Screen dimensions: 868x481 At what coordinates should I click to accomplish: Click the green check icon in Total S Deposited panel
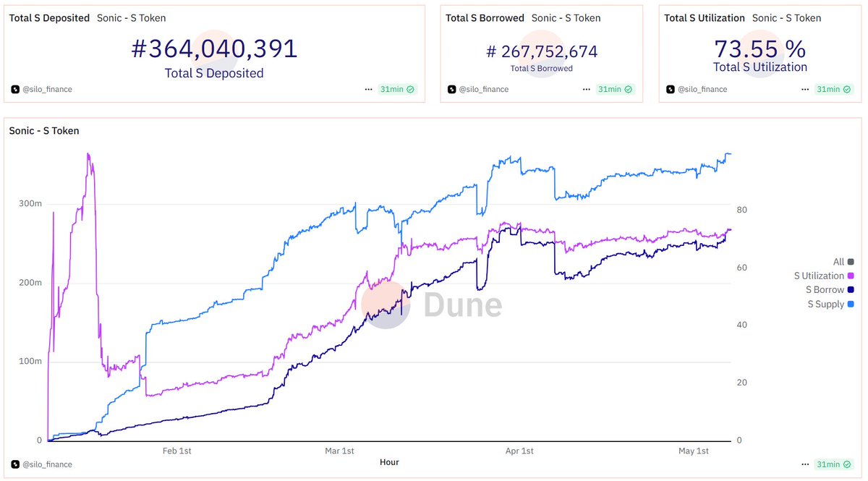click(x=410, y=90)
